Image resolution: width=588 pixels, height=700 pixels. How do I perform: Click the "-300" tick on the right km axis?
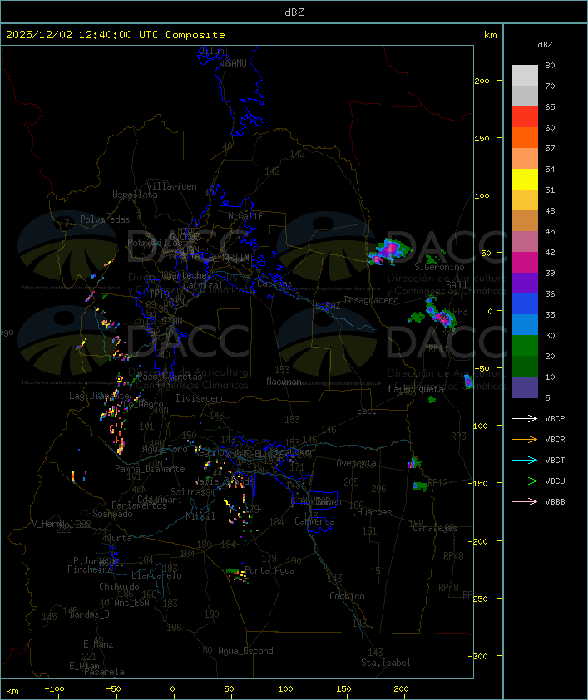(x=480, y=656)
